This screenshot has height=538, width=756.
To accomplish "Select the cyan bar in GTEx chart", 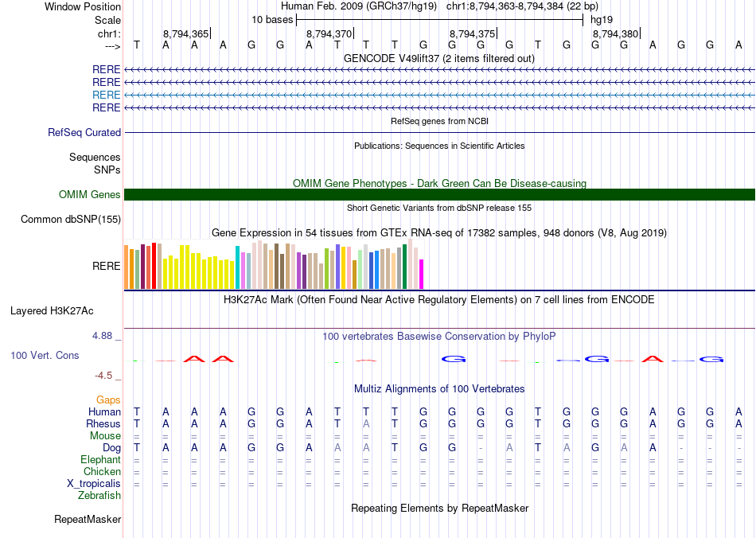I will (238, 267).
